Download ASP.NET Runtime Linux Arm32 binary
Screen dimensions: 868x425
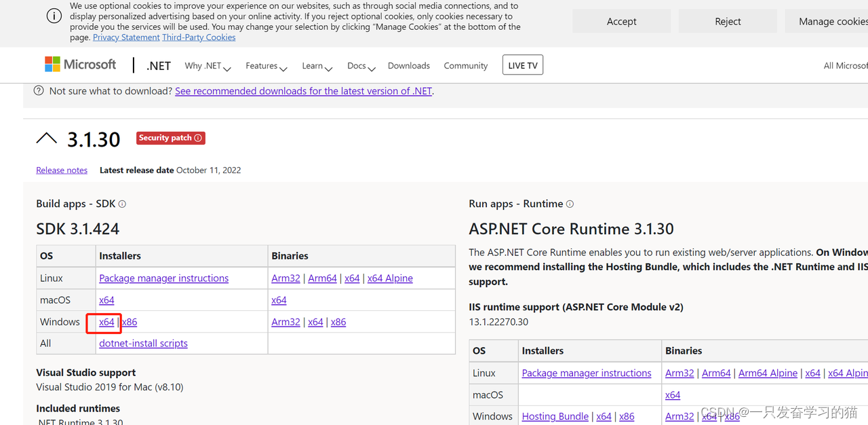coord(679,373)
